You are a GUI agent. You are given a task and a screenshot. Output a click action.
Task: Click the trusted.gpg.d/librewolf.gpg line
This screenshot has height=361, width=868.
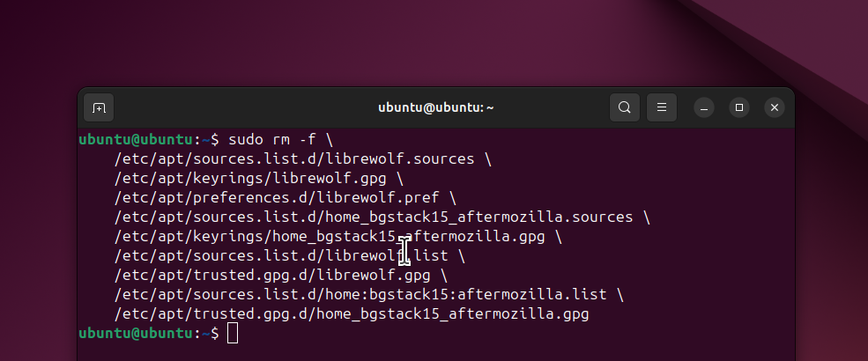point(280,276)
